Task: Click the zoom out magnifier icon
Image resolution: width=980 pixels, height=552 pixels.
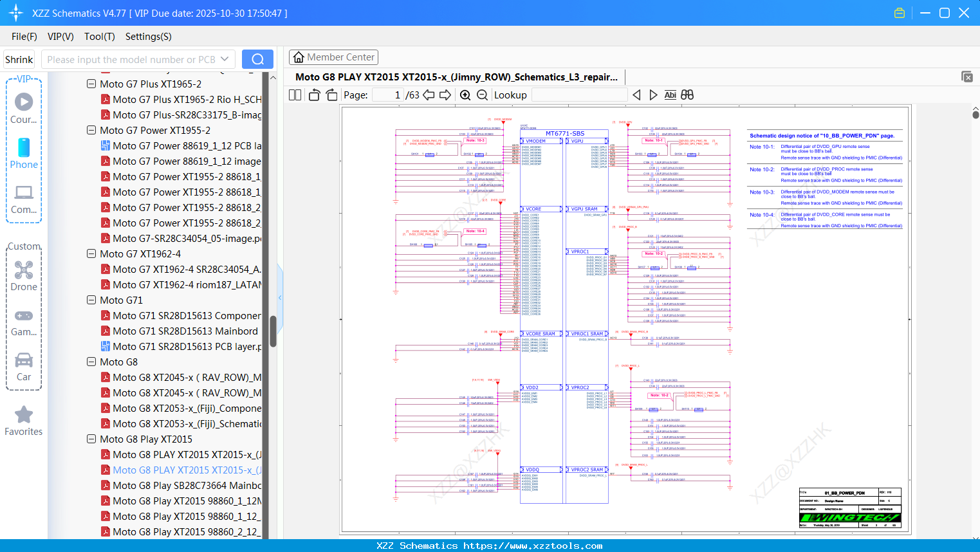Action: pyautogui.click(x=483, y=95)
